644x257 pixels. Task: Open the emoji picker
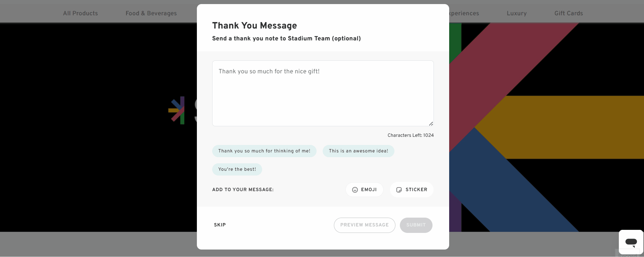click(x=364, y=190)
